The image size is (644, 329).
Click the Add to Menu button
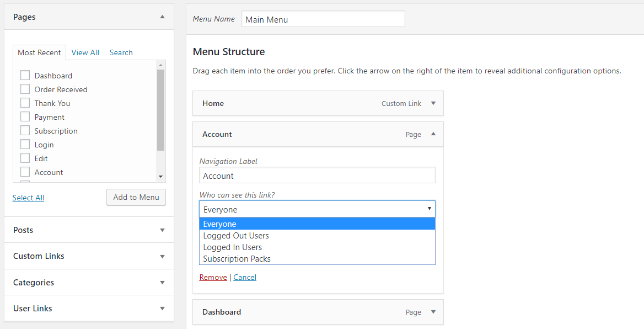(136, 198)
